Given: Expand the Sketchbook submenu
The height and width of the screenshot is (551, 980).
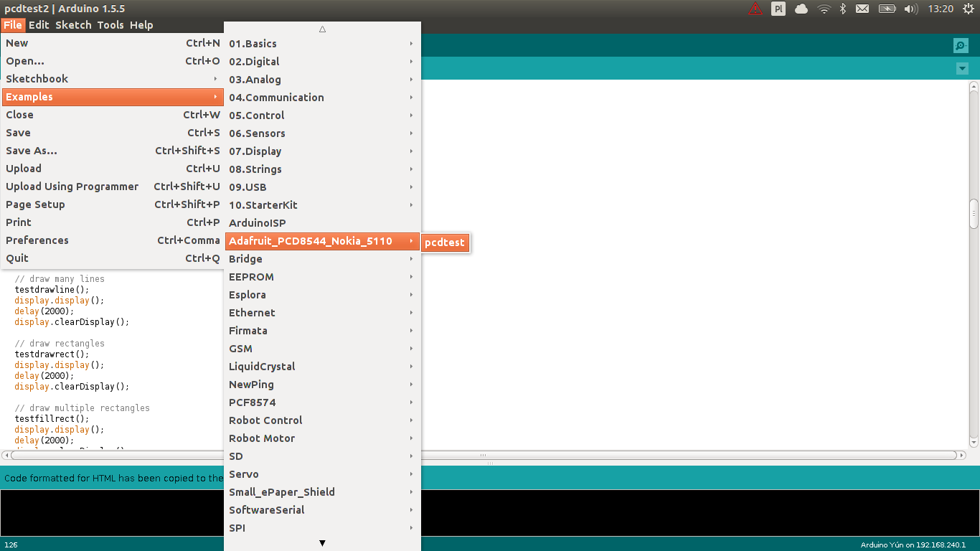Looking at the screenshot, I should (x=113, y=79).
